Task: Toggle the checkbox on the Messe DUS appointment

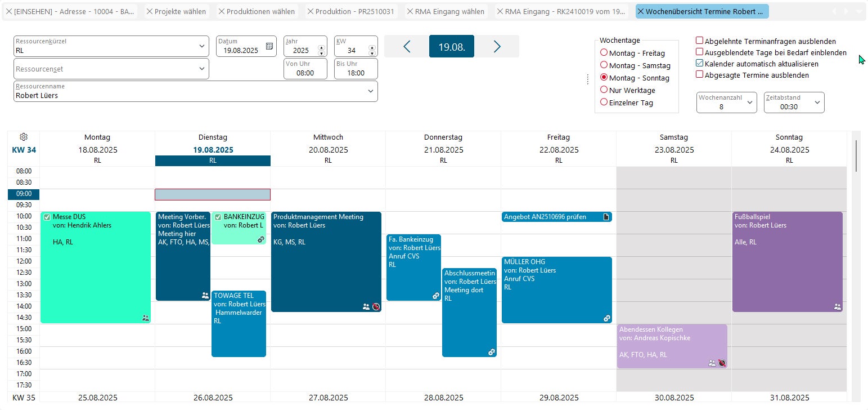Action: pyautogui.click(x=47, y=217)
